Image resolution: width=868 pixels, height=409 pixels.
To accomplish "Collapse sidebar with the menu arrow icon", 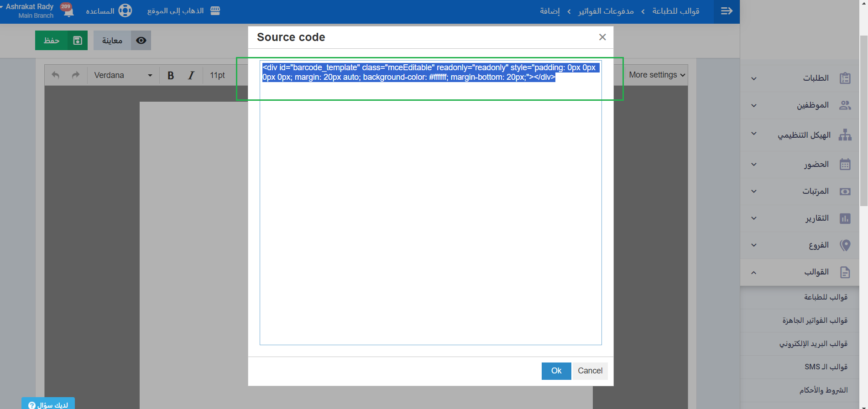I will pos(727,11).
